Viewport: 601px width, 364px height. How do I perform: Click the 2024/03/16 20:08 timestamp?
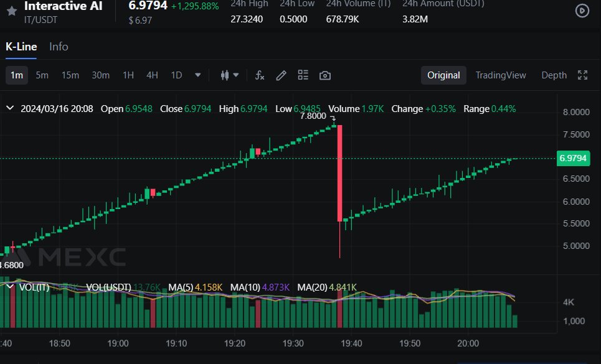pos(57,109)
